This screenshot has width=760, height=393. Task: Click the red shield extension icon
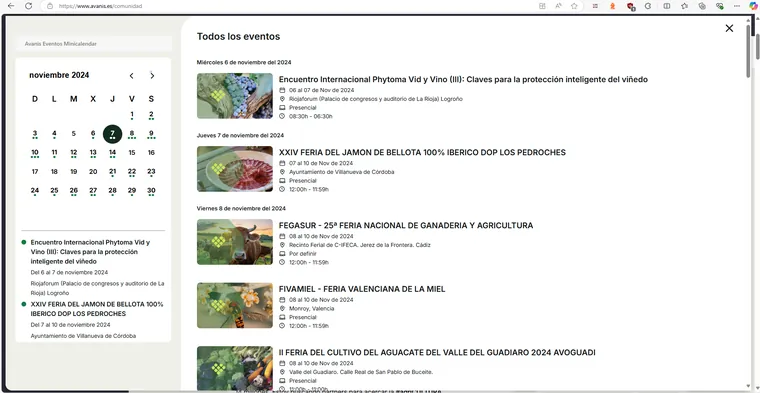[630, 6]
